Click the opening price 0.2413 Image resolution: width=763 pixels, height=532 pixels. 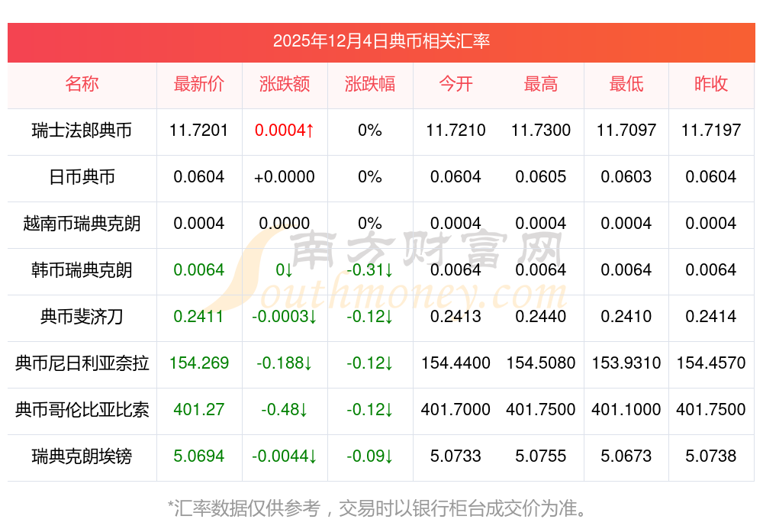pos(456,317)
